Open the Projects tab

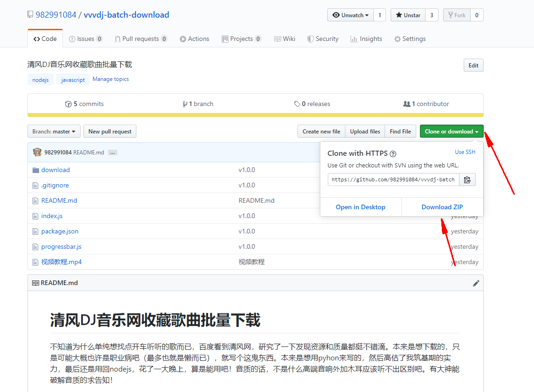pos(242,39)
